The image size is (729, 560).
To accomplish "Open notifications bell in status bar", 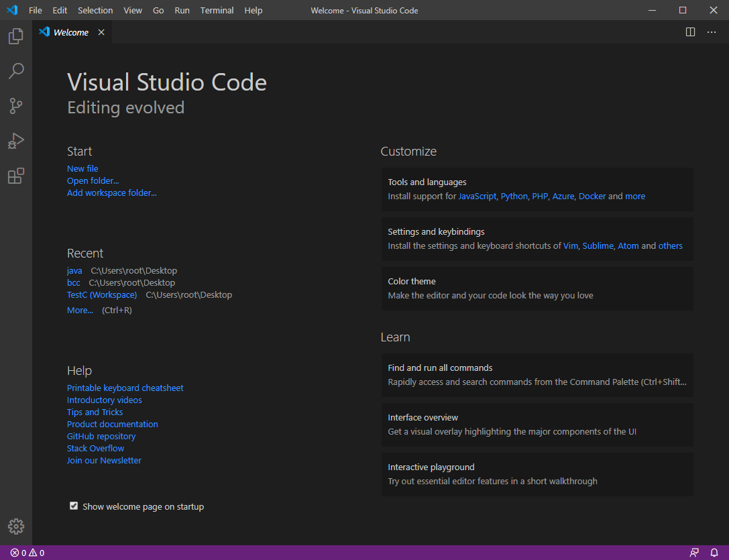I will click(x=714, y=553).
